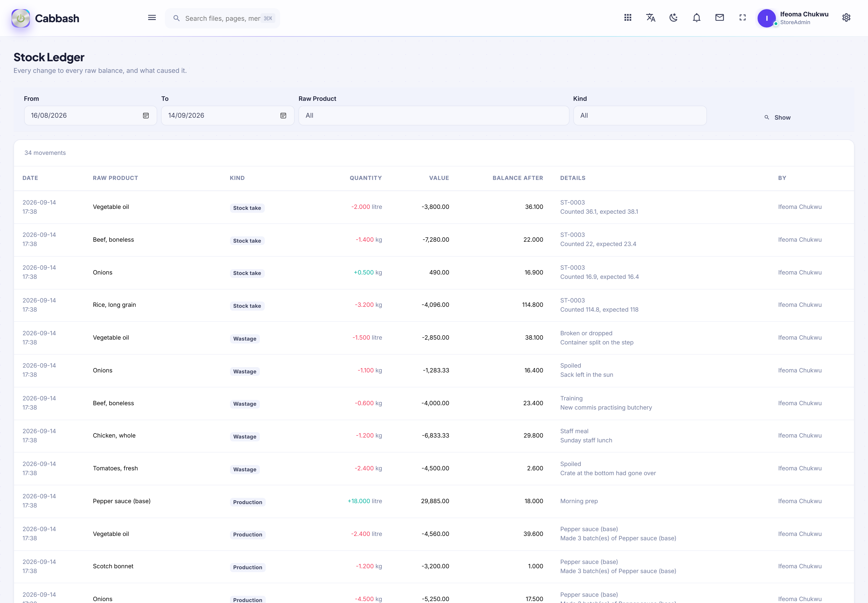Open the mail inbox icon
Image resolution: width=868 pixels, height=603 pixels.
tap(719, 18)
